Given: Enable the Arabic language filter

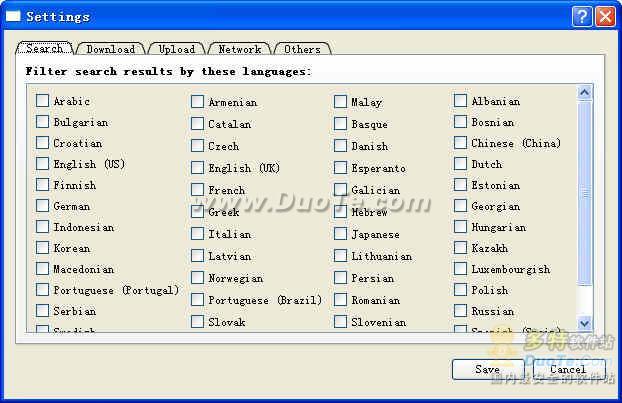Looking at the screenshot, I should coord(42,100).
